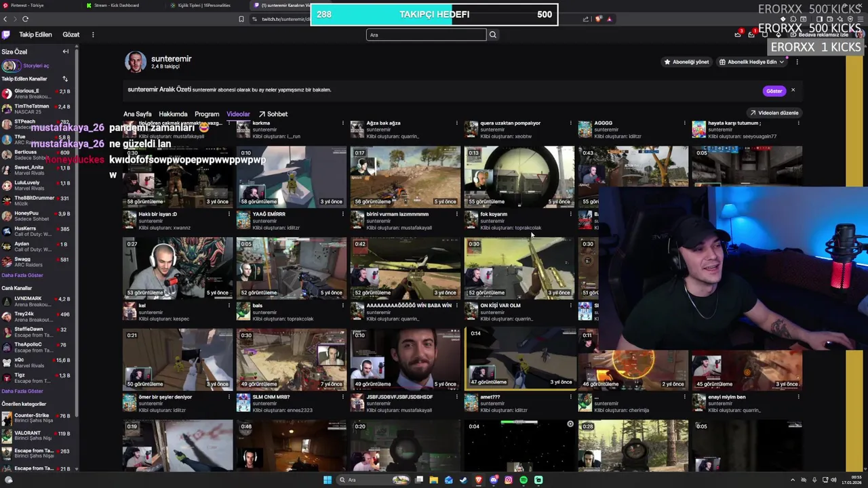
Task: Switch to Pinterest - Türkiye browser tab
Action: (27, 5)
